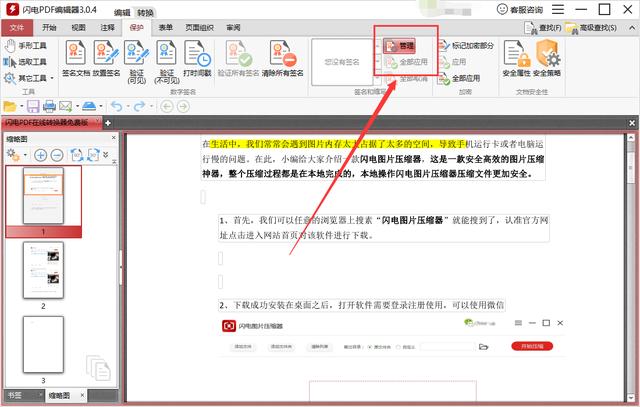Click the print icon

(49, 107)
